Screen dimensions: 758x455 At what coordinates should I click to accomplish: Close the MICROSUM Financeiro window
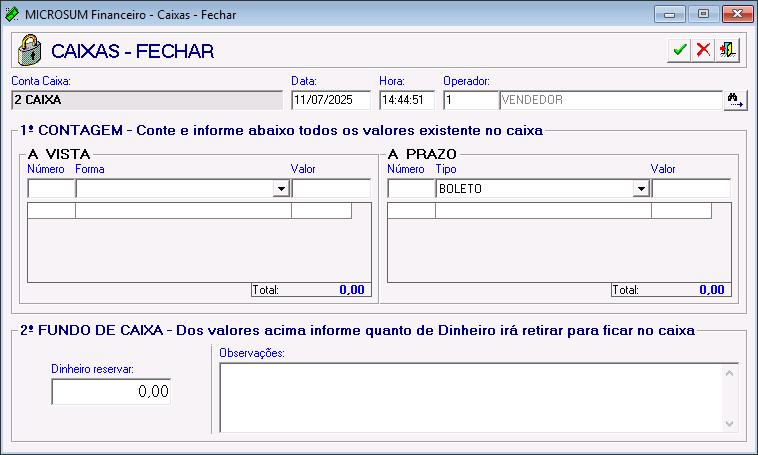(x=737, y=14)
